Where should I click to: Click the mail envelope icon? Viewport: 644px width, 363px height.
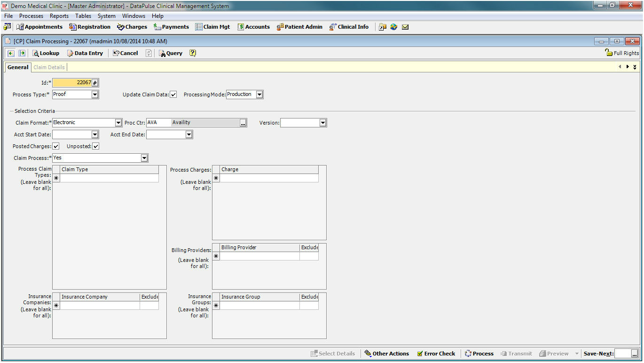point(405,27)
